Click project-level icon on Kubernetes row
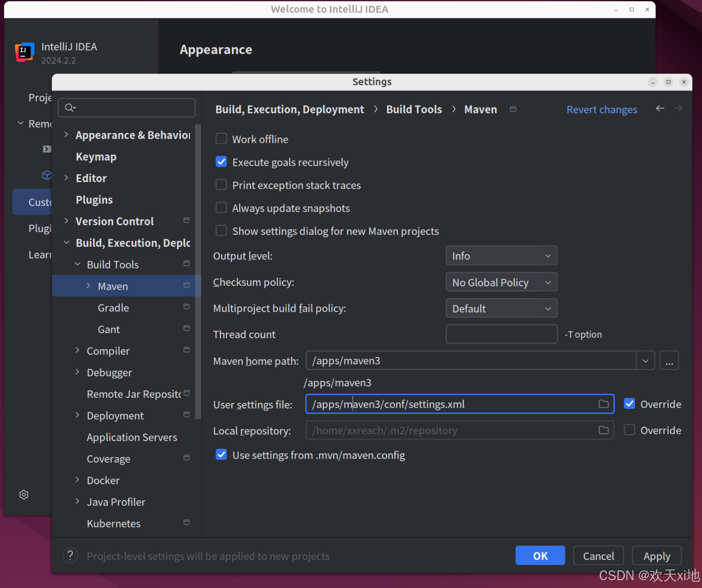The height and width of the screenshot is (588, 702). [x=187, y=522]
